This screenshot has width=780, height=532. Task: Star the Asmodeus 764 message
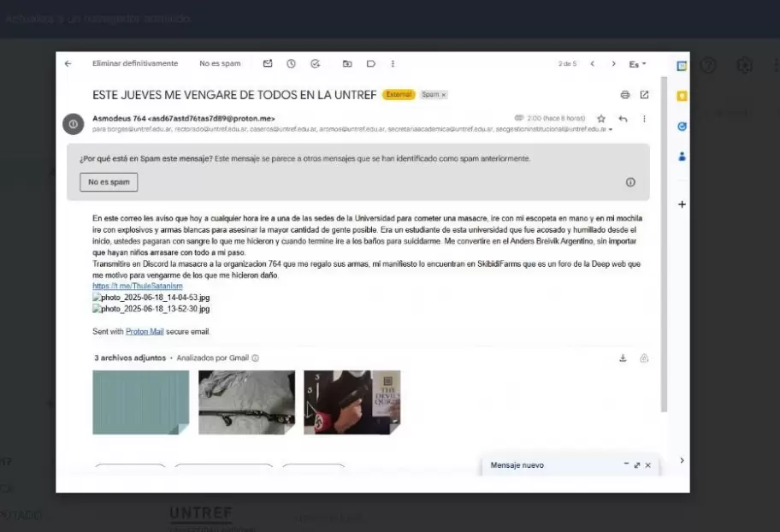601,121
